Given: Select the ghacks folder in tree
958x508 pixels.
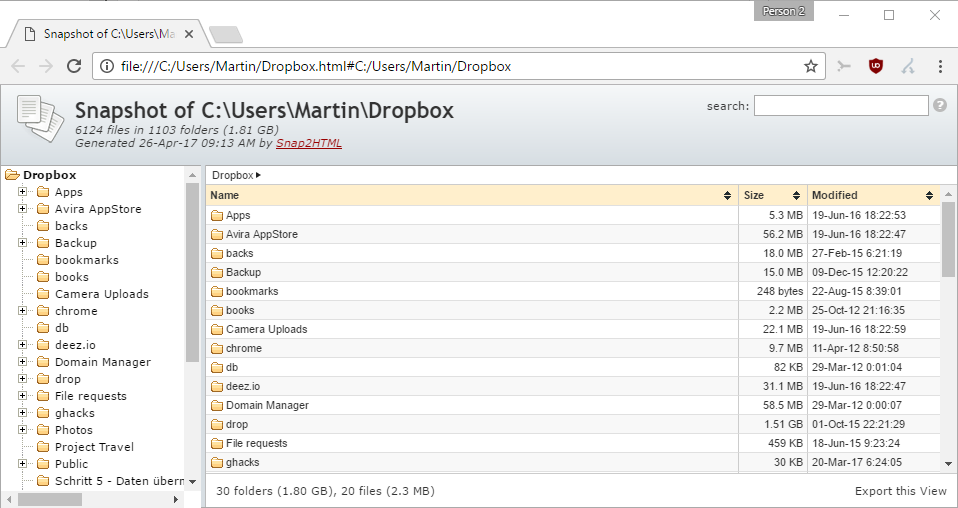Looking at the screenshot, I should click(x=75, y=413).
